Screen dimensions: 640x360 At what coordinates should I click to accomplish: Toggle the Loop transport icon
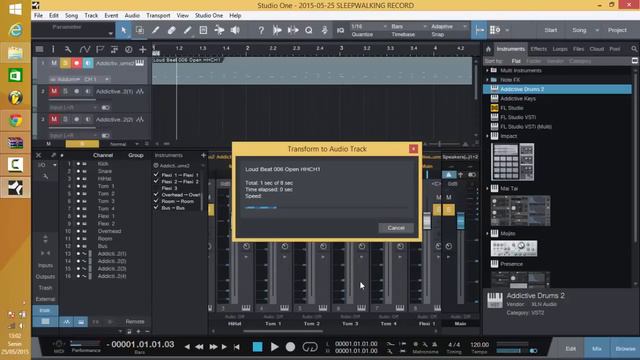pyautogui.click(x=310, y=347)
